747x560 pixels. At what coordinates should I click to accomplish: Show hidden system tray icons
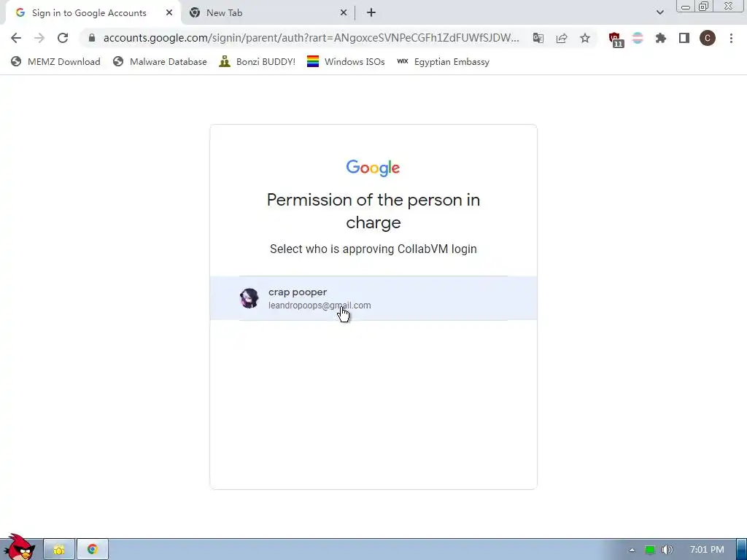632,550
